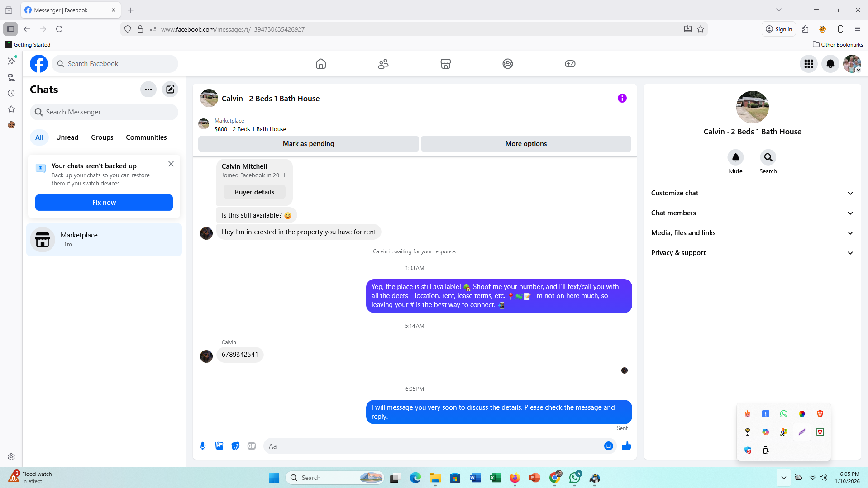Screen dimensions: 868x488
Task: Open the notifications bell
Action: [830, 64]
